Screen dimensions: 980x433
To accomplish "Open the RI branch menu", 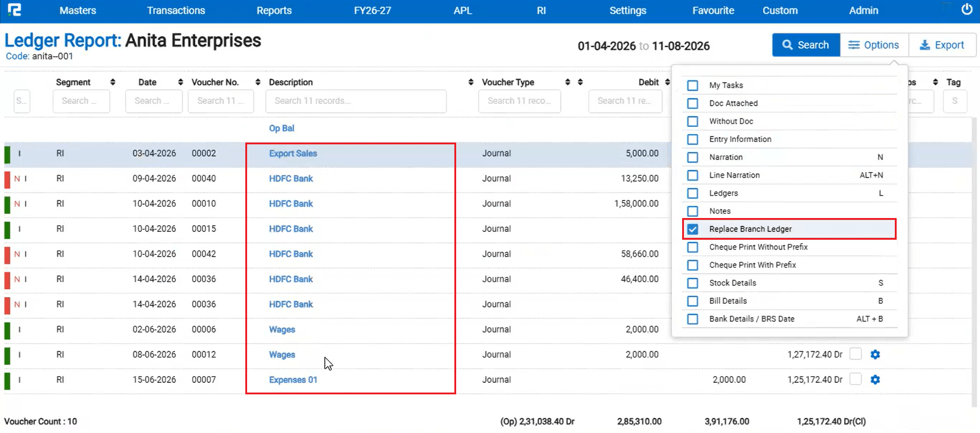I will pos(541,10).
